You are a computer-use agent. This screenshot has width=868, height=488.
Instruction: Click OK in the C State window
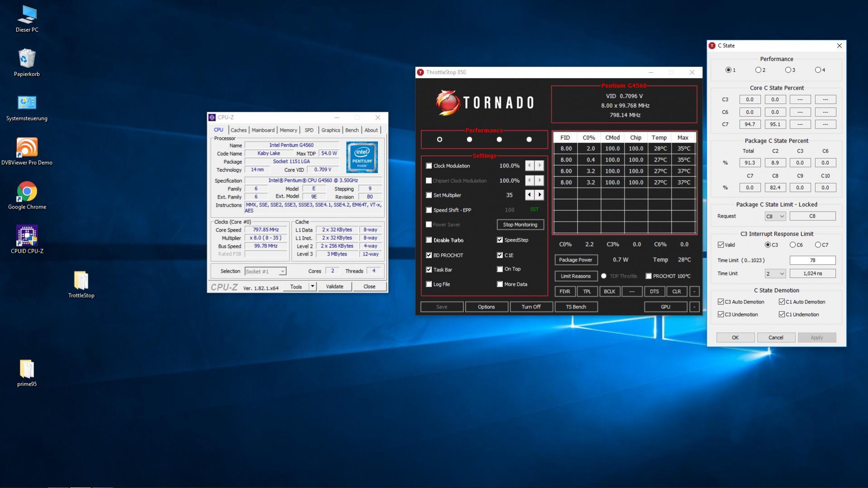[735, 338]
